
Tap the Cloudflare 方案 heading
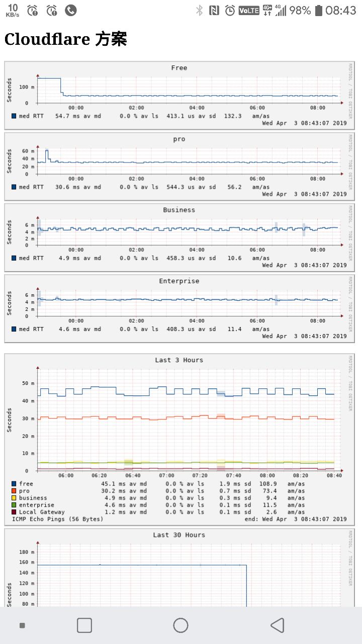(65, 39)
